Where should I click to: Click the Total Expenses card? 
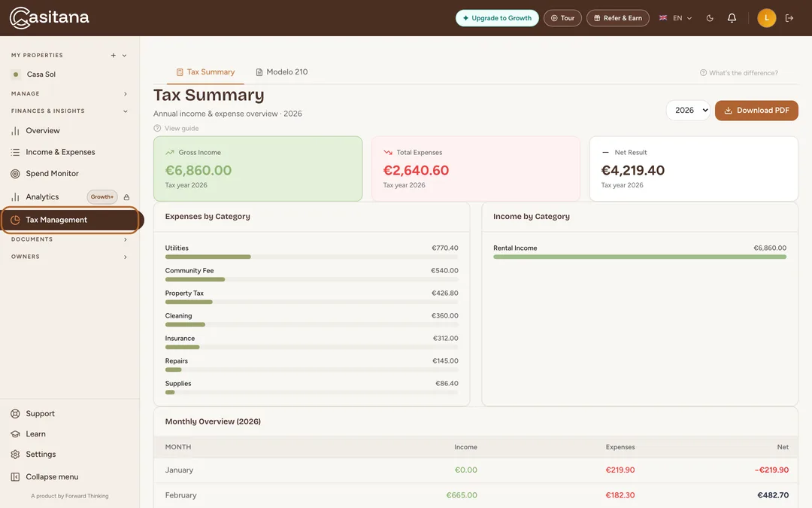click(x=476, y=169)
